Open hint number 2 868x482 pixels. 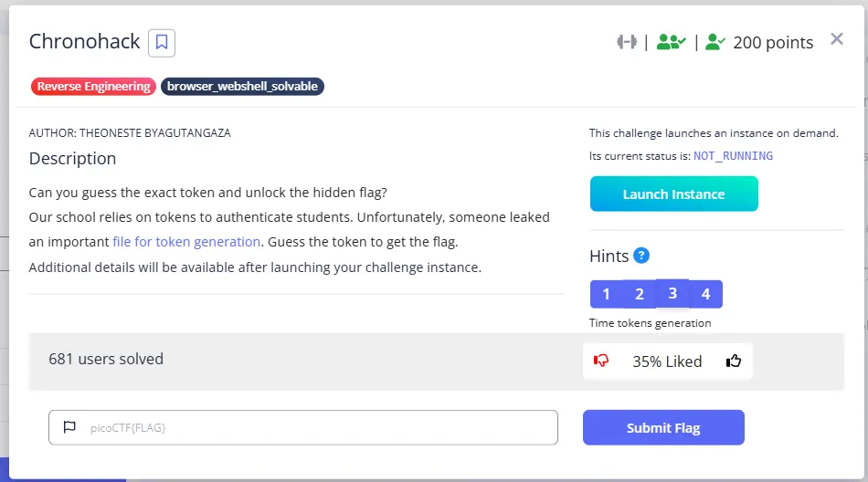coord(640,294)
